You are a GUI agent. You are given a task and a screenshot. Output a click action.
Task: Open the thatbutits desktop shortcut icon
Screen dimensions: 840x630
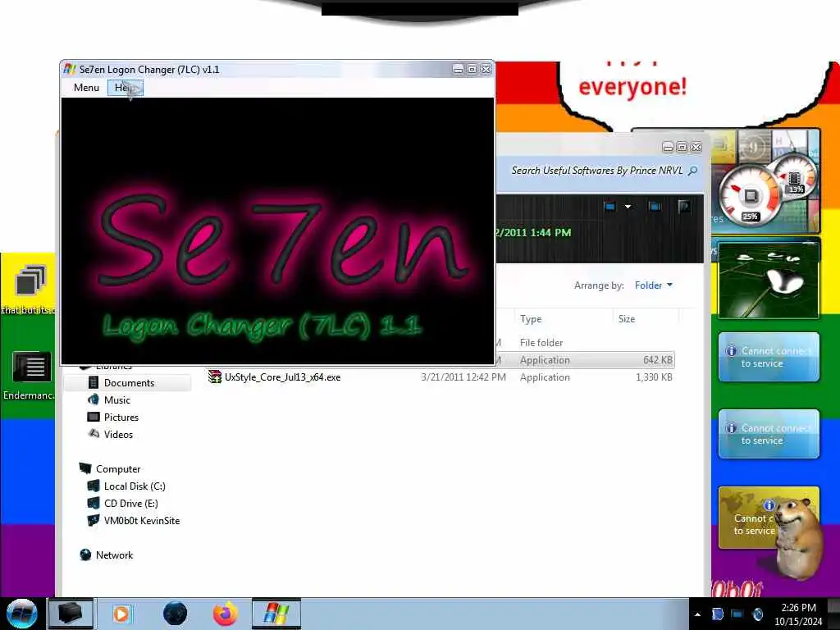[30, 288]
